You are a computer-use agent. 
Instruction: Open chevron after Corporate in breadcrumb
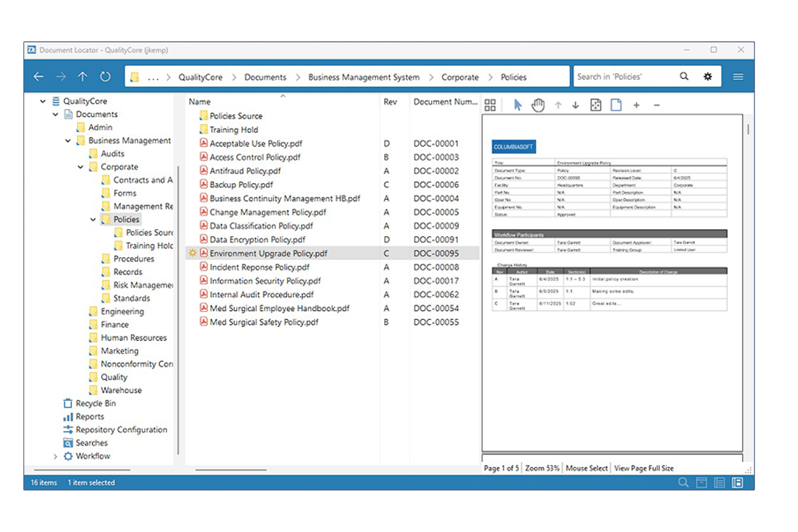(x=490, y=77)
